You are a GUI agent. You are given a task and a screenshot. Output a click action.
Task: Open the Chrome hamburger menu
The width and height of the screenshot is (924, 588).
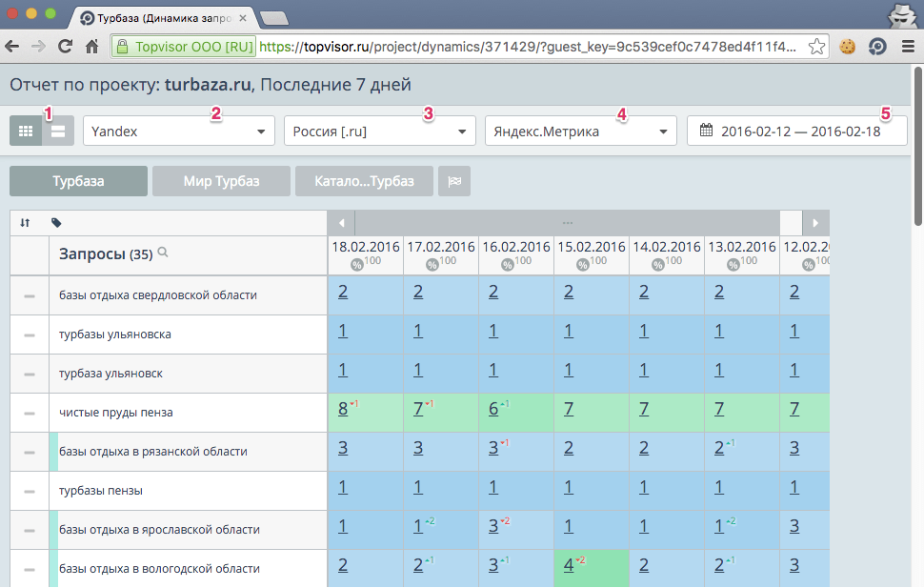point(908,47)
